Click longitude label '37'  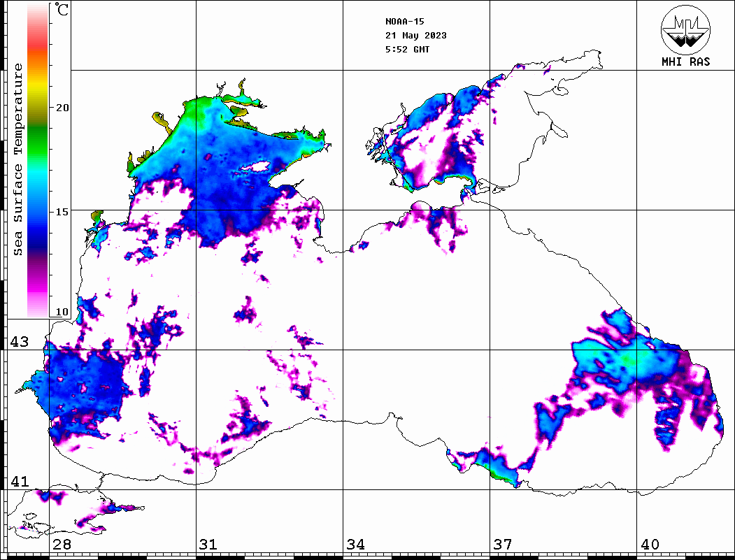[503, 544]
